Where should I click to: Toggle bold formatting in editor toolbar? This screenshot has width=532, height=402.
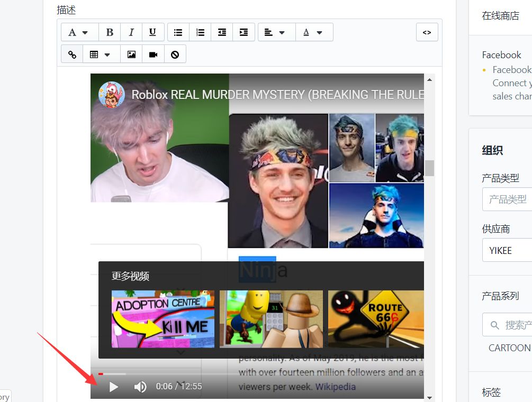point(110,32)
